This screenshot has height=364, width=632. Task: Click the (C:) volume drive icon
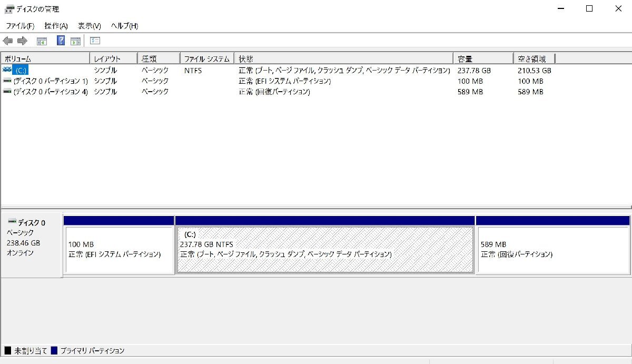coord(7,70)
